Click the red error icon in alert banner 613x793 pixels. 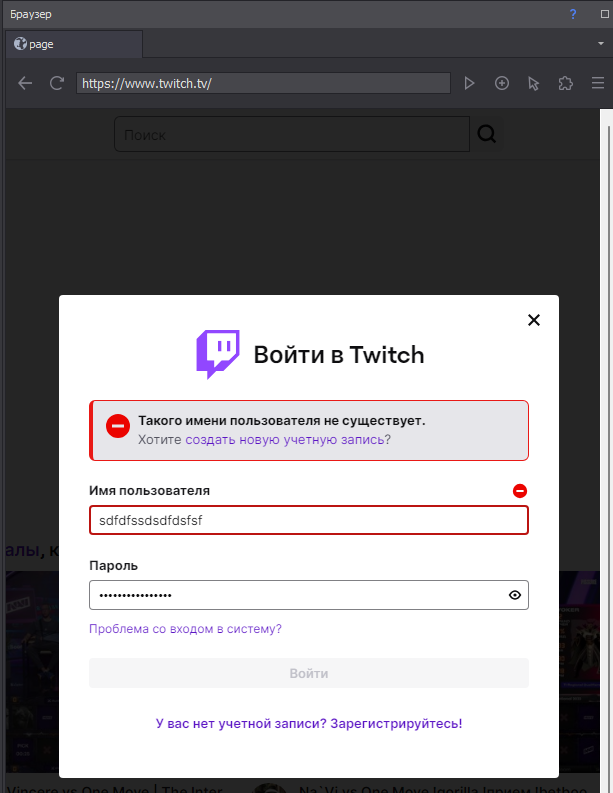point(118,426)
